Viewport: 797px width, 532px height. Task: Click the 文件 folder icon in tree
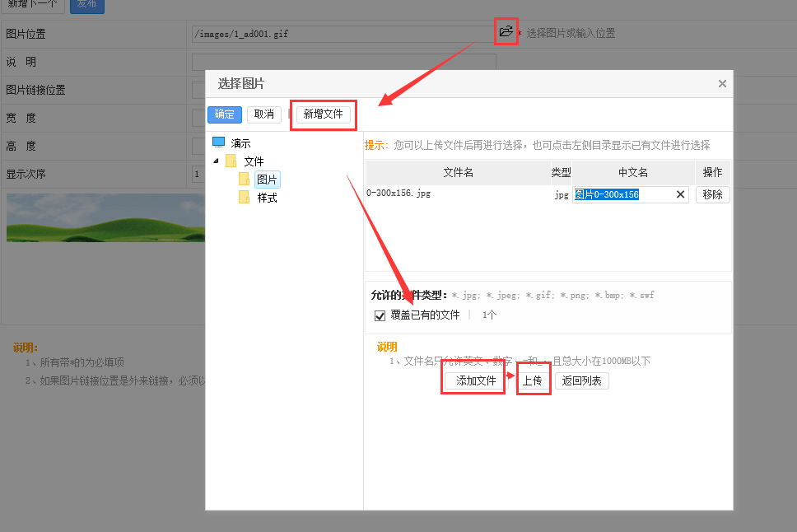click(231, 161)
